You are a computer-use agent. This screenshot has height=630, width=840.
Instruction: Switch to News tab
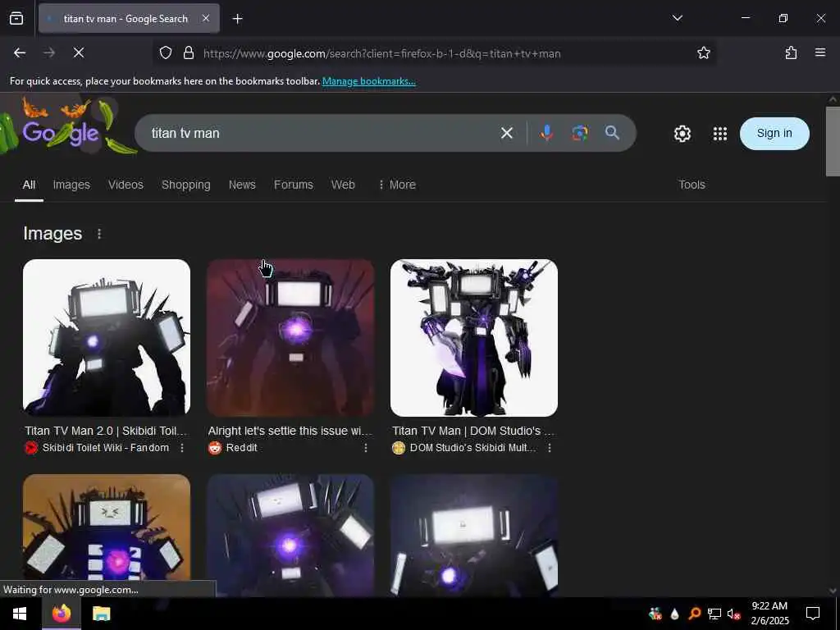click(x=242, y=185)
